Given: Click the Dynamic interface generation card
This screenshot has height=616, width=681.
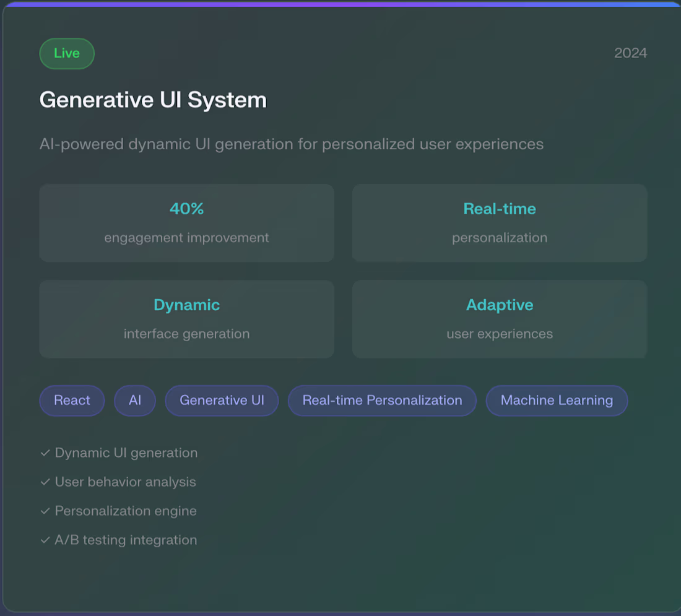Looking at the screenshot, I should (186, 319).
